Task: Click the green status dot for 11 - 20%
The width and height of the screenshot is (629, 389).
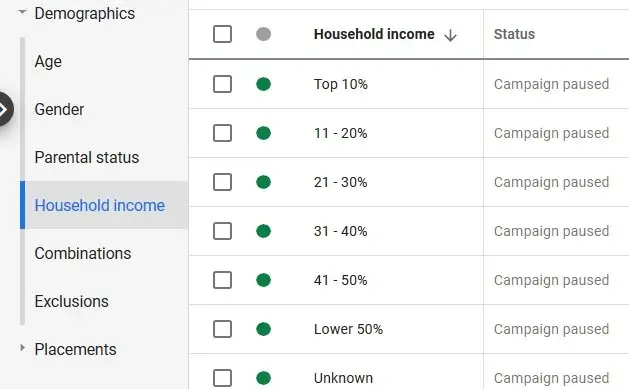Action: [263, 133]
